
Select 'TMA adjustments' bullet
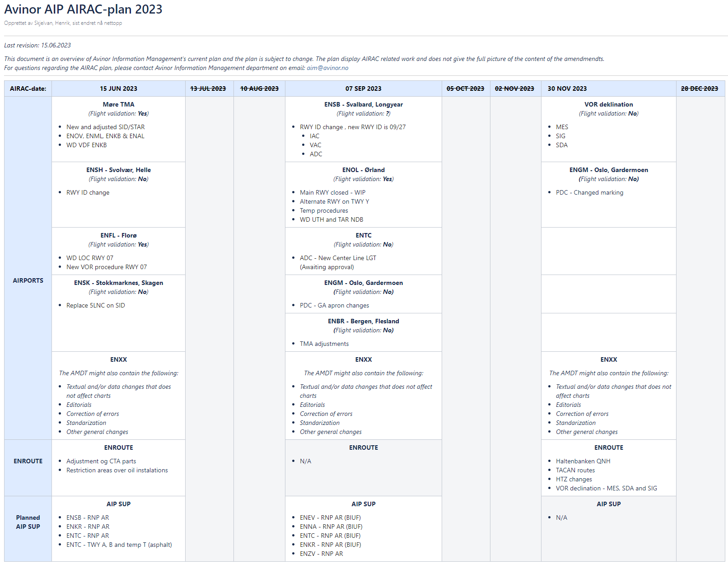click(x=324, y=344)
